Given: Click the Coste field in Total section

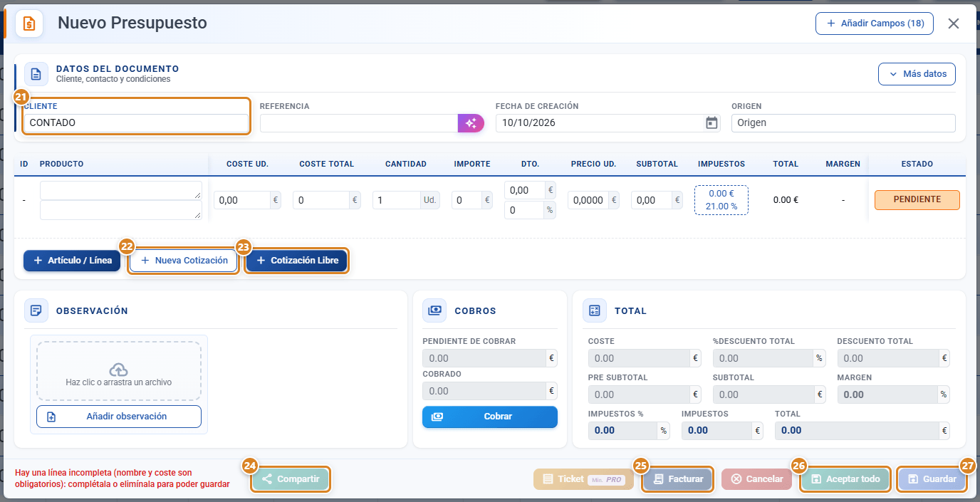Looking at the screenshot, I should 639,358.
